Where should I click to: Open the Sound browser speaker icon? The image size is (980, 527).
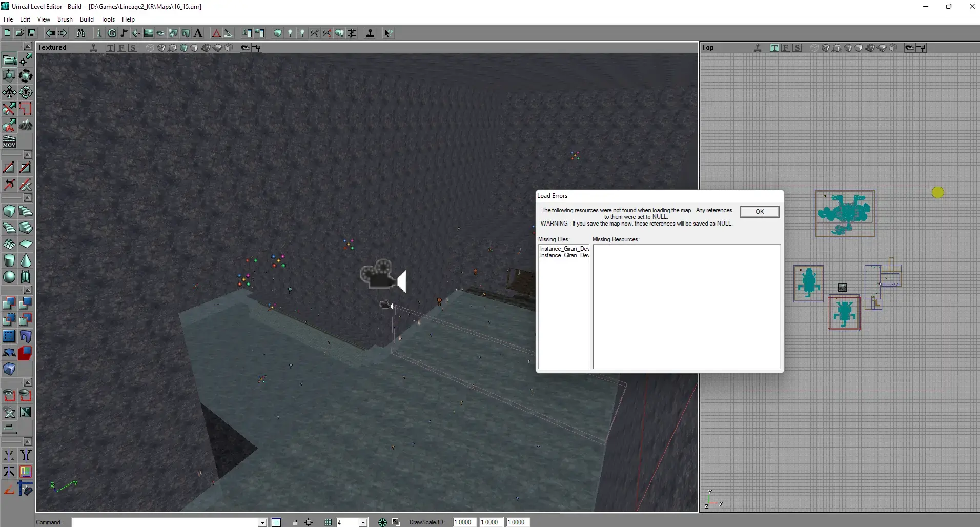136,33
